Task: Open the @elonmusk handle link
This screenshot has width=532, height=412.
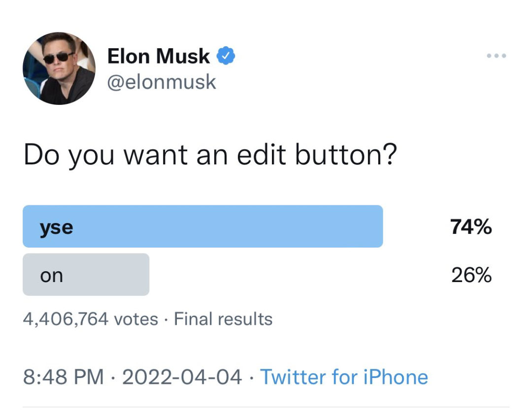Action: point(162,82)
